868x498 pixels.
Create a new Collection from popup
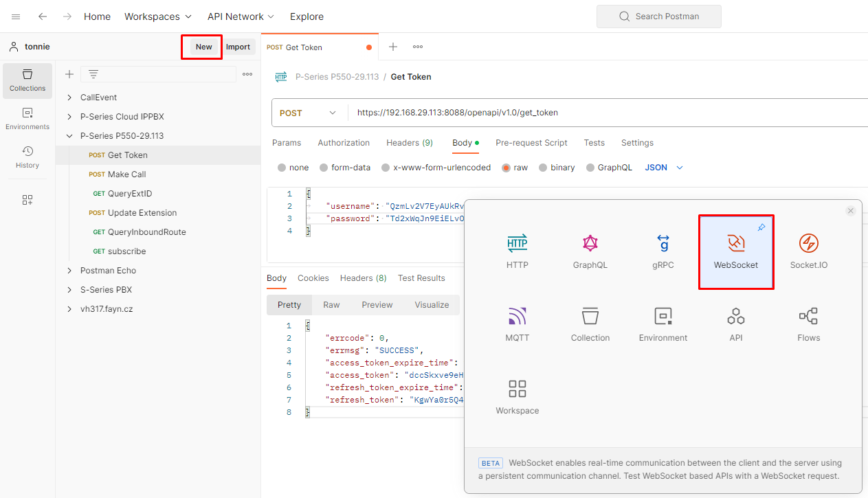pos(590,324)
